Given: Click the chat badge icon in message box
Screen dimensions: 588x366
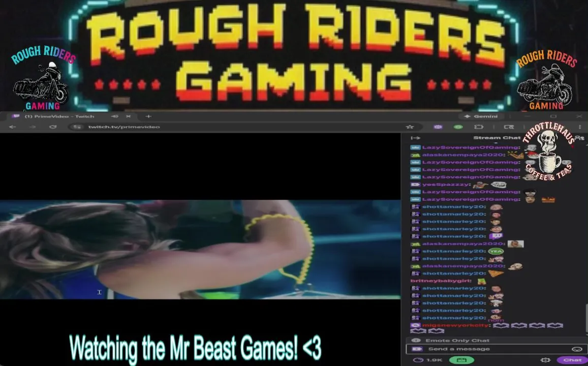Looking at the screenshot, I should 417,349.
